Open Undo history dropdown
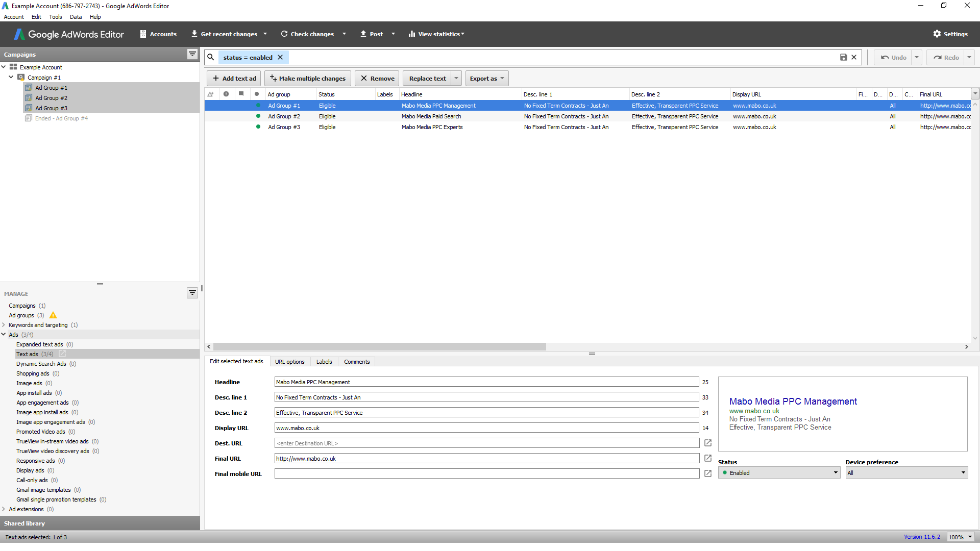Viewport: 980px width, 551px height. pos(917,57)
